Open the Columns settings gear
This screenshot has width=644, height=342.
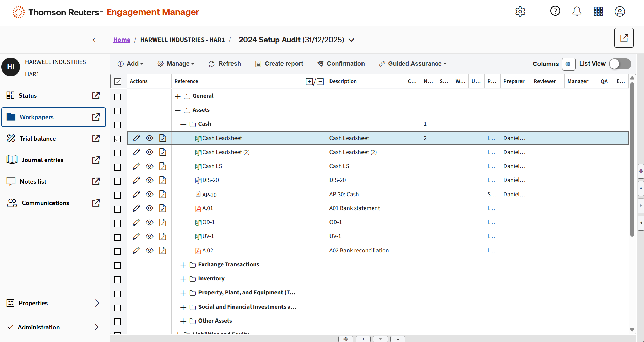(568, 64)
